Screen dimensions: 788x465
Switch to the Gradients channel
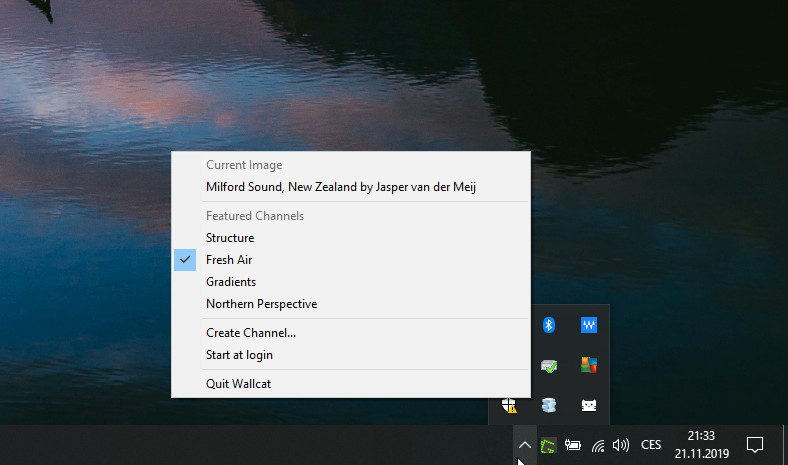click(x=351, y=282)
